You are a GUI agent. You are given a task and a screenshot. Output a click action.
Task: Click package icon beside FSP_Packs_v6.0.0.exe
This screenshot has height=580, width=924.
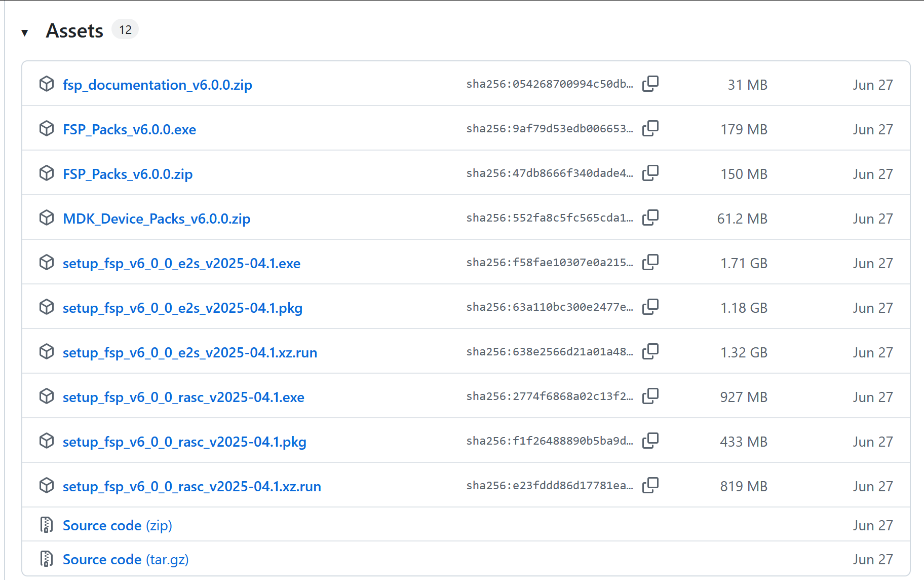coord(47,128)
